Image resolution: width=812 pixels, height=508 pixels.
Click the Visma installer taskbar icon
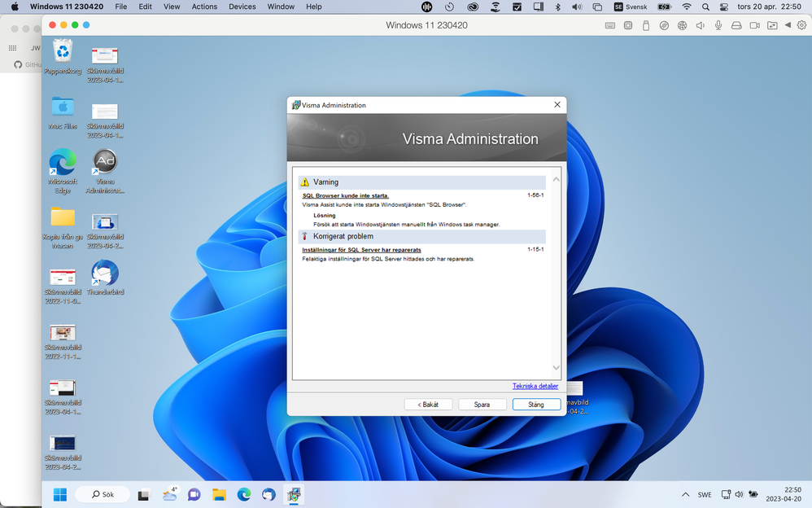pos(294,494)
